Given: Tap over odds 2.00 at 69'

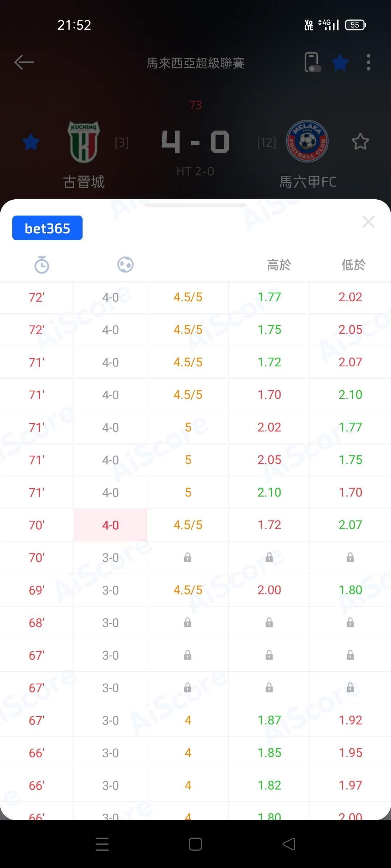Looking at the screenshot, I should (x=269, y=590).
